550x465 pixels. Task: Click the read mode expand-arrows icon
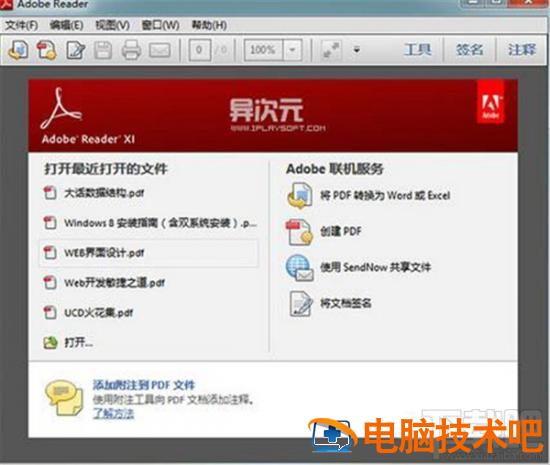[331, 50]
